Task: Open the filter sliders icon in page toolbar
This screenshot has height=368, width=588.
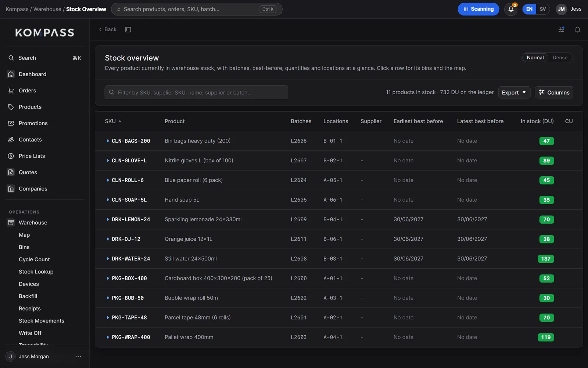Action: (x=561, y=29)
